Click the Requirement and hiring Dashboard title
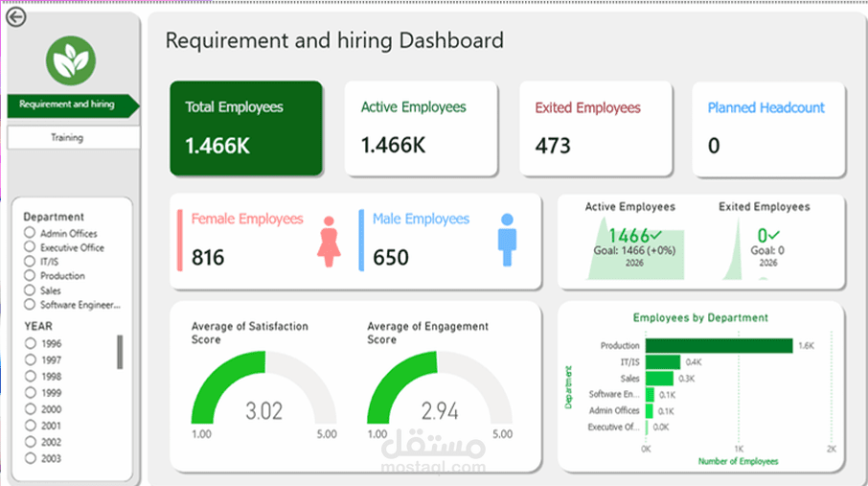This screenshot has width=868, height=486. pos(335,40)
